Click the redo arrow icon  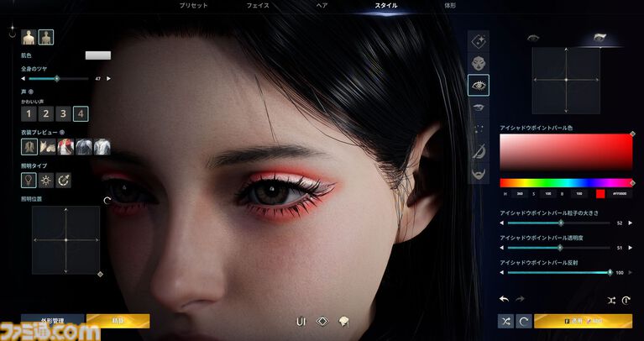(x=520, y=299)
